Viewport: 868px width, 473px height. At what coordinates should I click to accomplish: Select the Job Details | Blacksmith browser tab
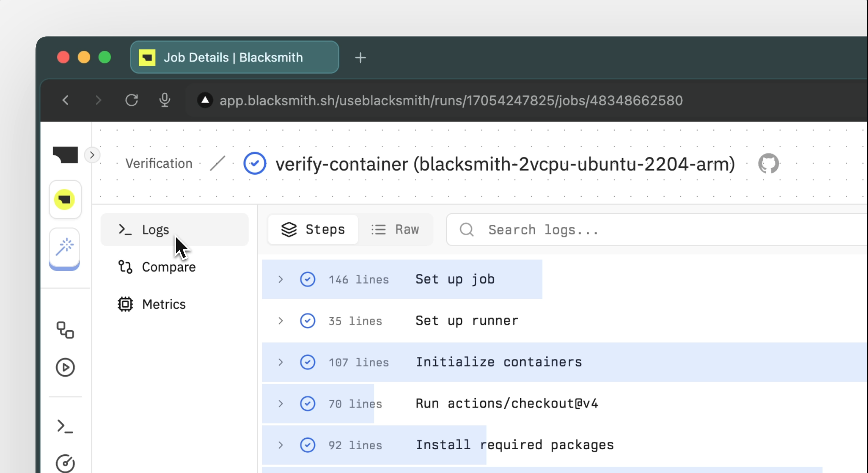pos(235,57)
